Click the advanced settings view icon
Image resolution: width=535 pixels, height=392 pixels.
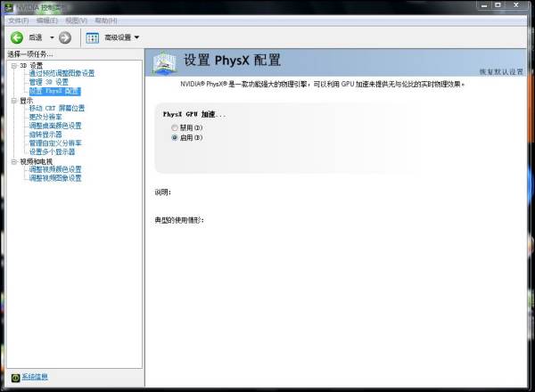pos(92,37)
